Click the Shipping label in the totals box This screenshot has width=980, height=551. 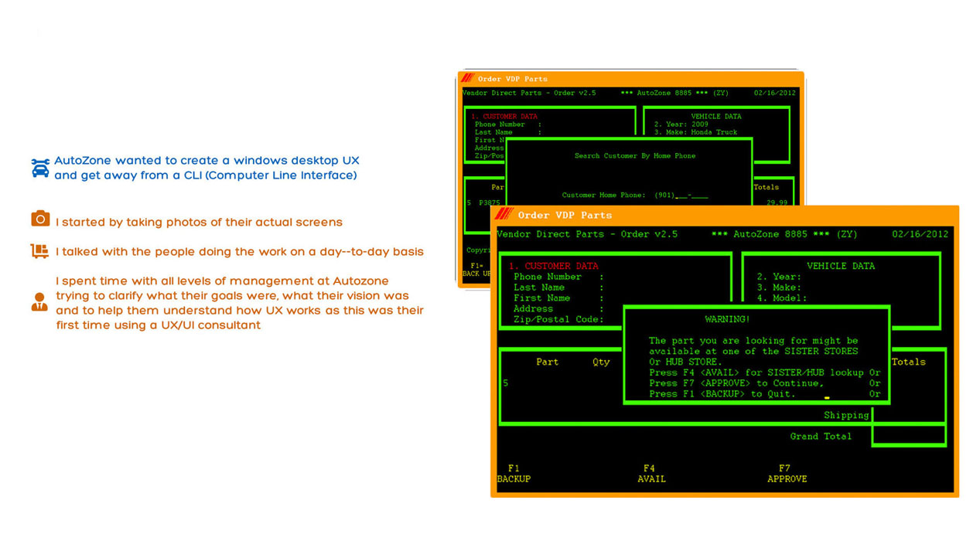click(x=845, y=416)
